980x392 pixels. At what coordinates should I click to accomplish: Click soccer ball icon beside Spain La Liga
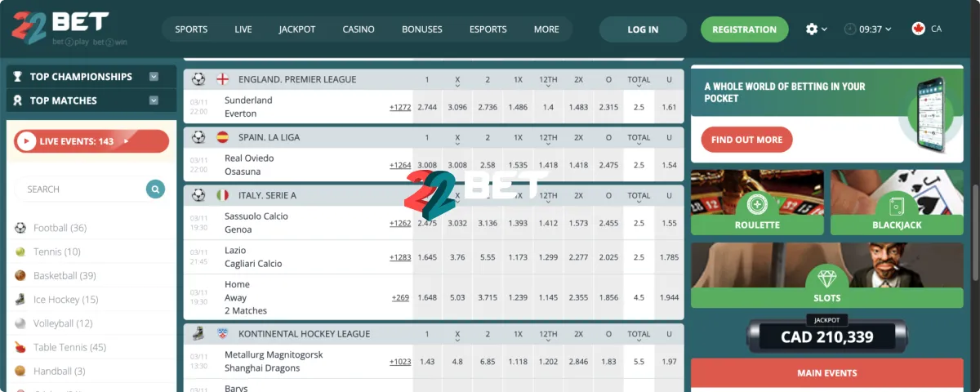pyautogui.click(x=198, y=137)
